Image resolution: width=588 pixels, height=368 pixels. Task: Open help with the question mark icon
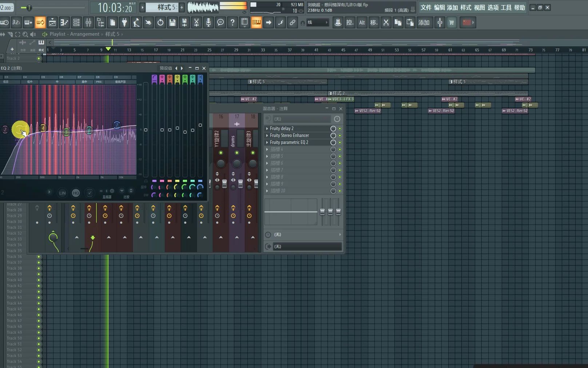pos(233,23)
